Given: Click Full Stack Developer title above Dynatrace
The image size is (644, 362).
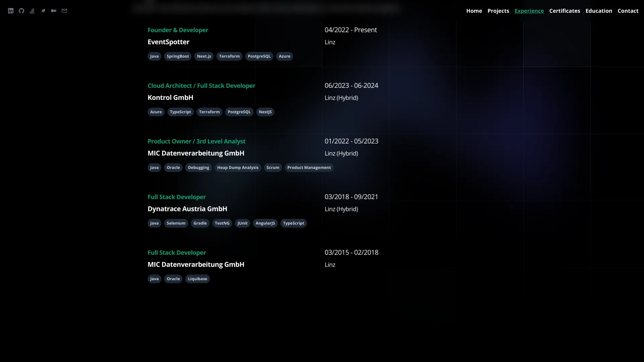Looking at the screenshot, I should click(x=177, y=197).
